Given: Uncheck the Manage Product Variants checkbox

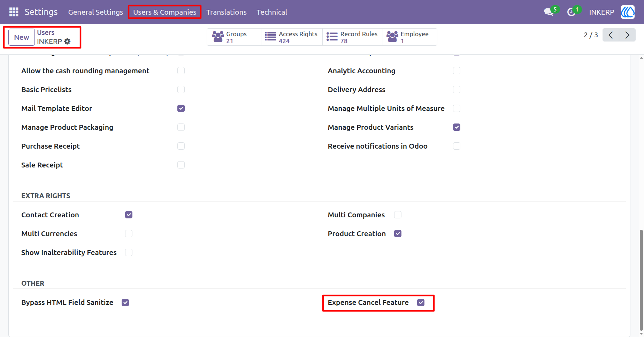Looking at the screenshot, I should (x=457, y=127).
